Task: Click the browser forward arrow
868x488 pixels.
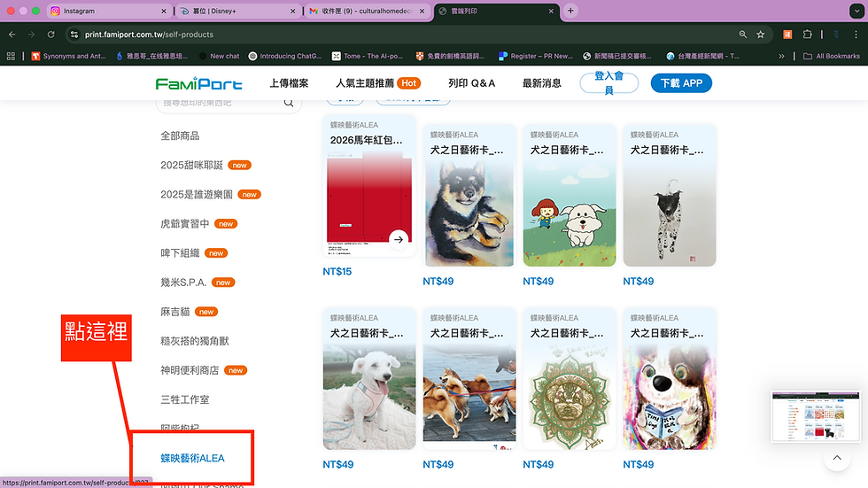Action: click(x=32, y=35)
